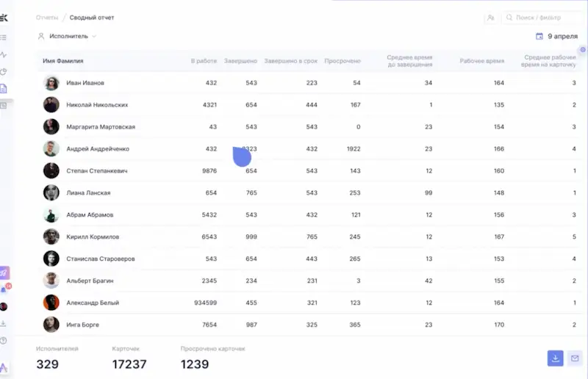This screenshot has height=379, width=588.
Task: Open the notifications bell with red badge
Action: coord(4,289)
